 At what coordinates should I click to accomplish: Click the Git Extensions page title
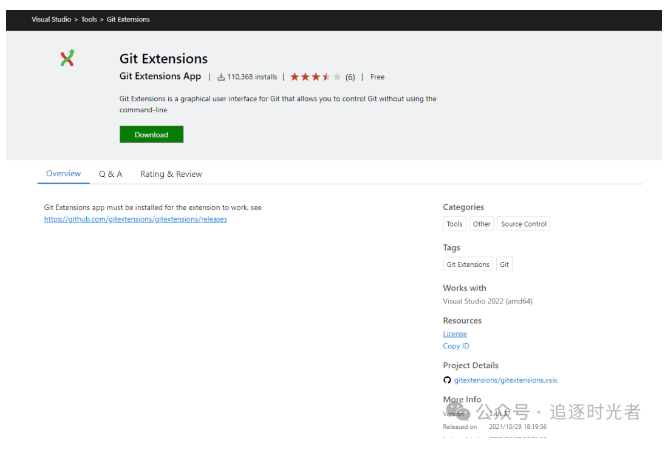pyautogui.click(x=164, y=59)
